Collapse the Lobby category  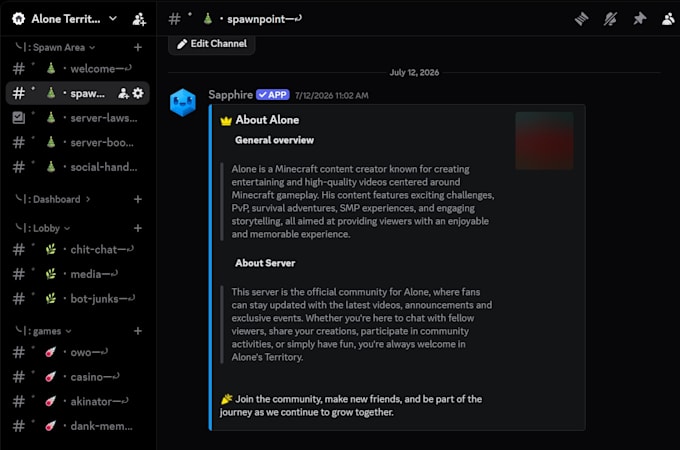42,228
